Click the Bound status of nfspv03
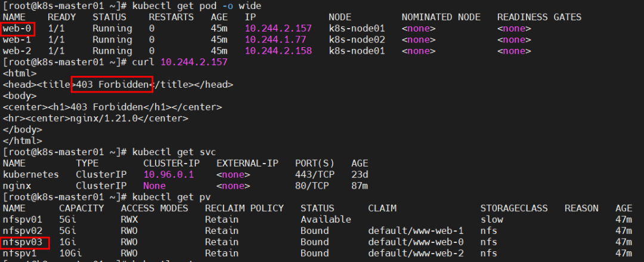Image resolution: width=644 pixels, height=262 pixels. [315, 242]
